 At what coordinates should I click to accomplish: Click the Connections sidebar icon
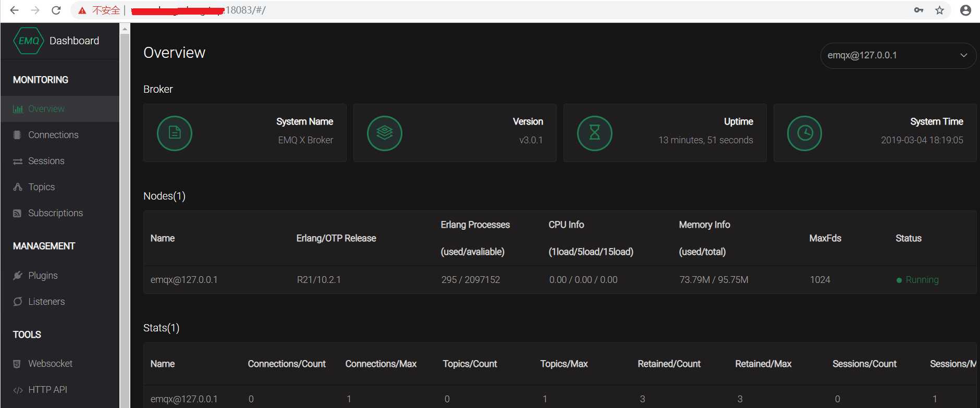coord(18,135)
